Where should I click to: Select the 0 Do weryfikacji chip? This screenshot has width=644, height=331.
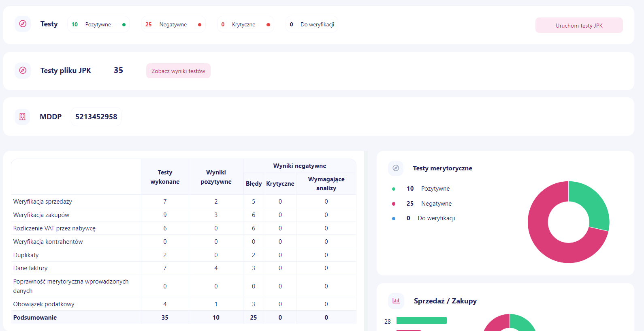coord(311,24)
